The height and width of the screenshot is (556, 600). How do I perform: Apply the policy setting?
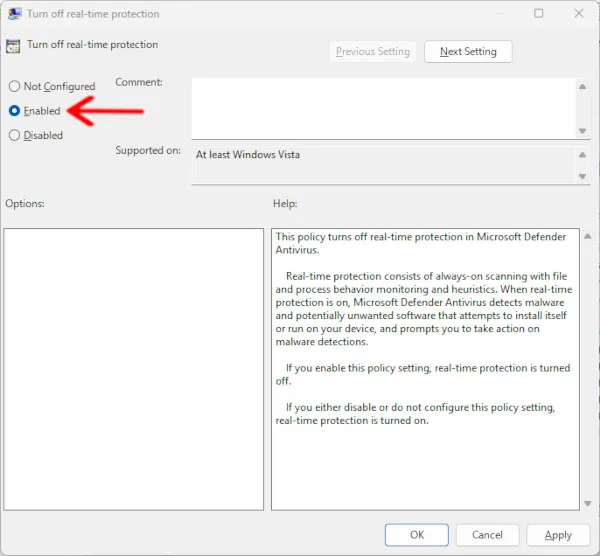(558, 535)
